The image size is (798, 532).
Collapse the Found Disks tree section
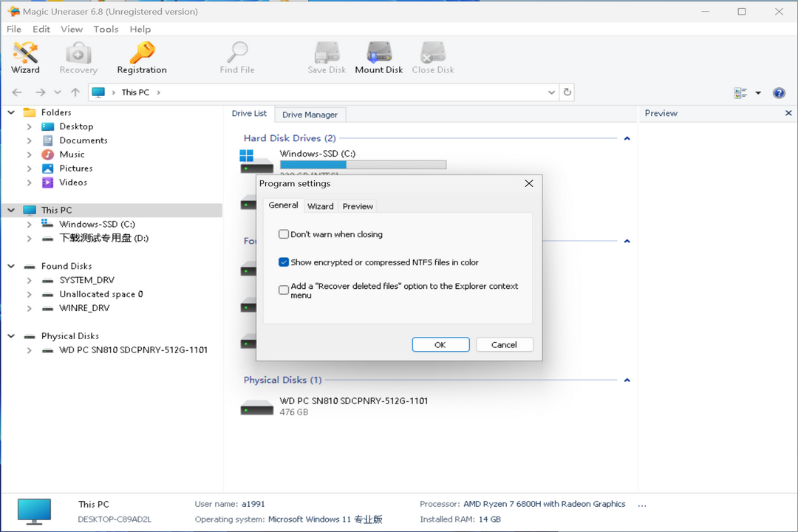pos(11,266)
